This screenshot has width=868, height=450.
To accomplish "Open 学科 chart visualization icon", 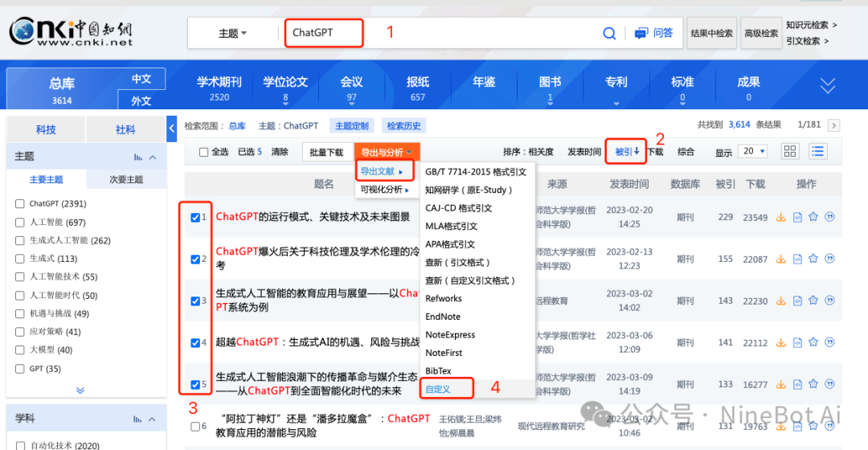I will tap(138, 419).
